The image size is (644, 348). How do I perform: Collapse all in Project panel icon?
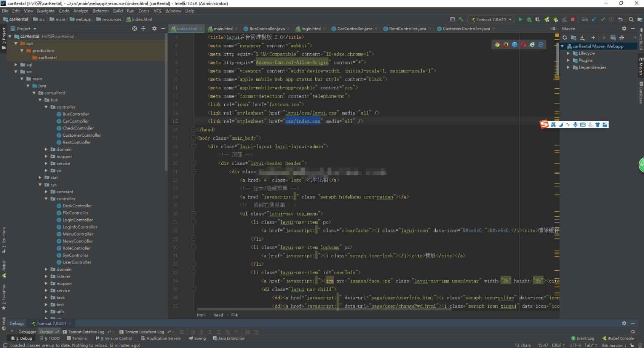[x=144, y=29]
